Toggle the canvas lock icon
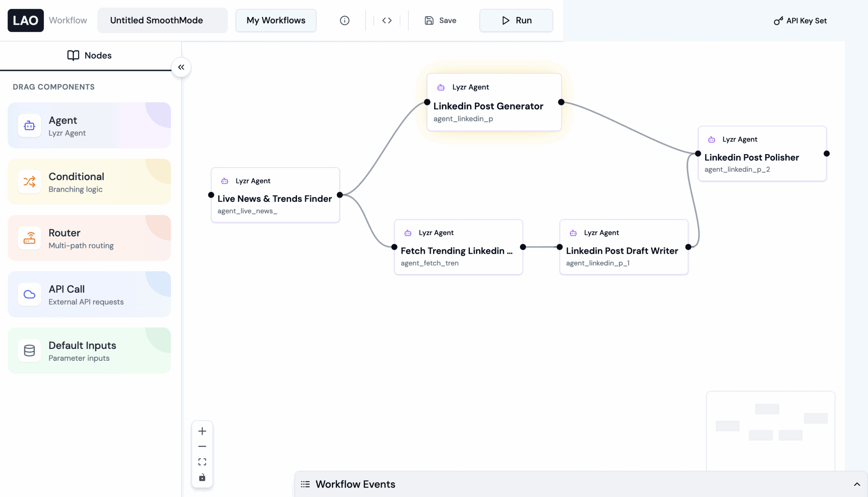Image resolution: width=868 pixels, height=497 pixels. [x=202, y=477]
